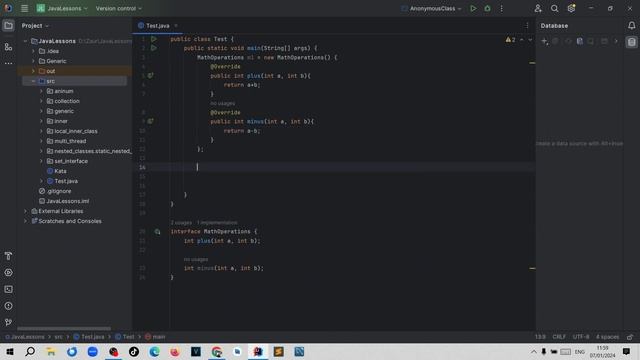Screen dimensions: 640x360
Task: Expand the Generic folder
Action: click(33, 61)
